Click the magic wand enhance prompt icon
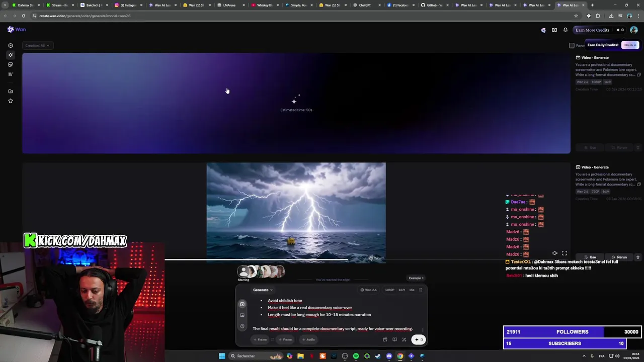Screen dimensions: 644x362 (404, 339)
